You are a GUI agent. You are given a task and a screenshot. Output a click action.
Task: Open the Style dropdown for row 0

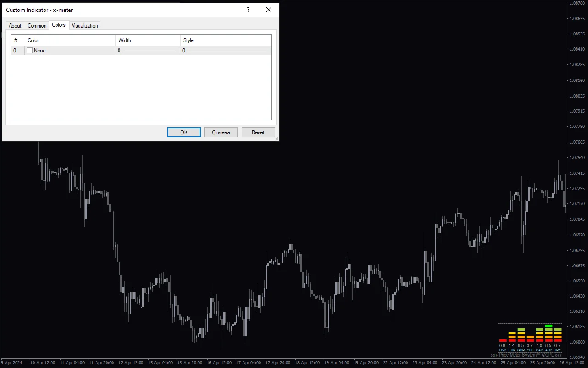225,51
